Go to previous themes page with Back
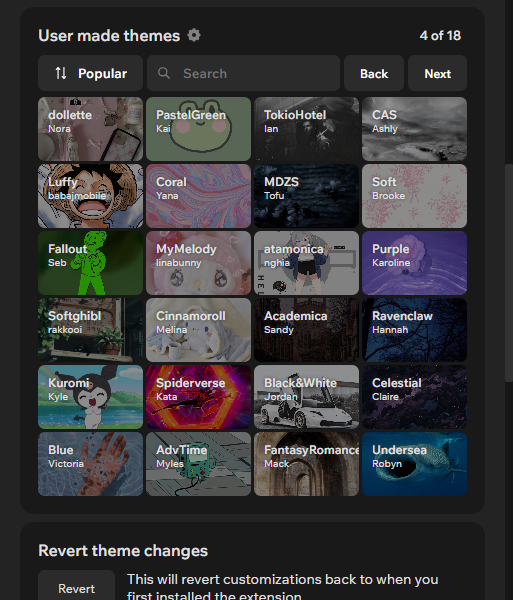Screen dimensions: 513x600 (x=374, y=73)
